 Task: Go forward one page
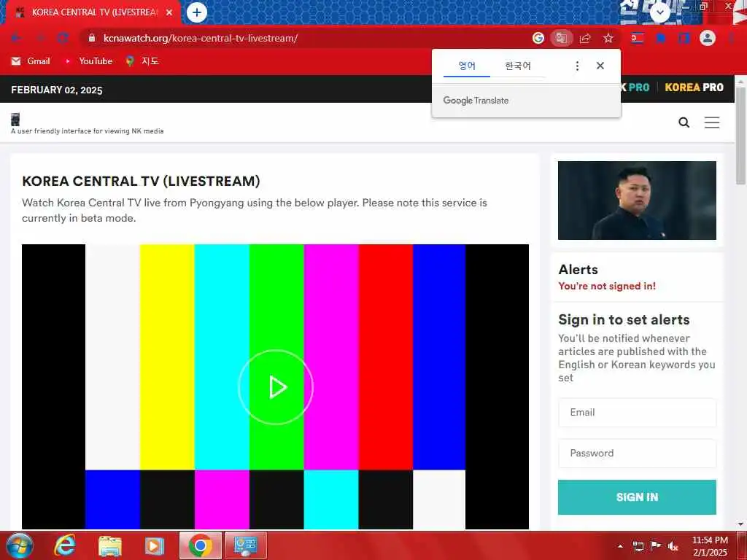40,38
